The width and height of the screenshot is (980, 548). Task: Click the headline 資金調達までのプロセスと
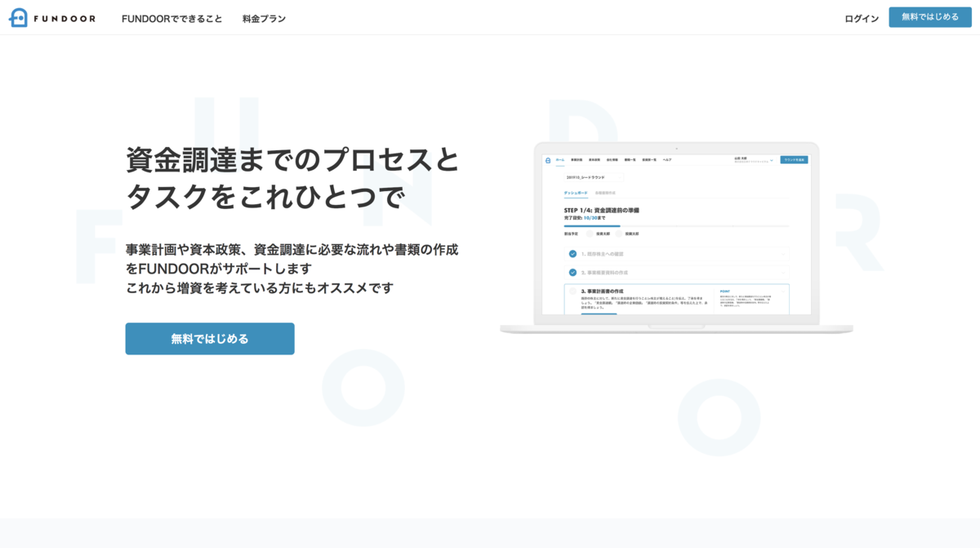tap(293, 160)
